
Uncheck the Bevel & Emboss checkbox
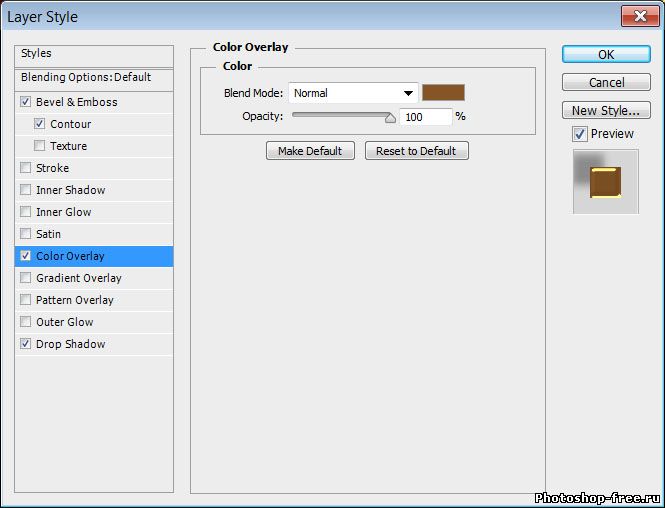pos(25,102)
